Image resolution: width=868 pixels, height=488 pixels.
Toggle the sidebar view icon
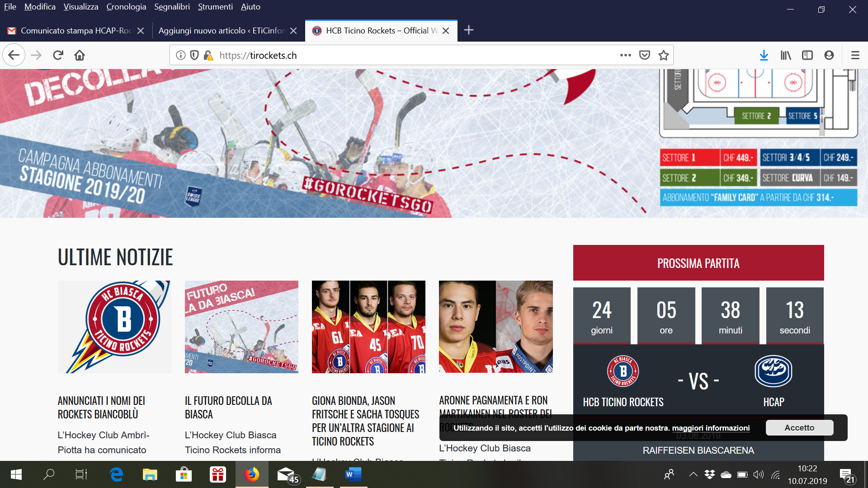(807, 55)
